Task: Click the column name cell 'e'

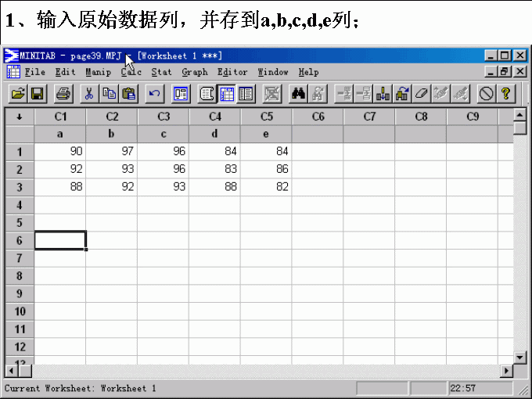Action: [x=266, y=134]
